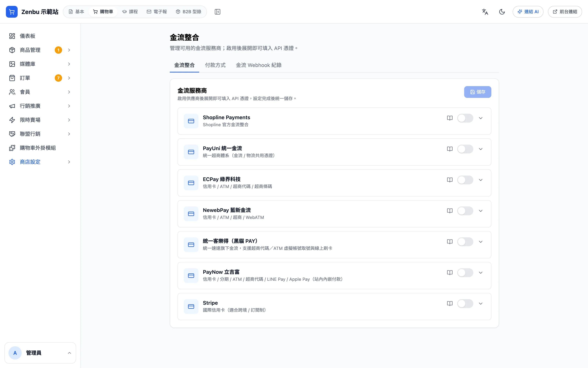The image size is (588, 368).
Task: Switch to dark mode with moon icon
Action: coord(502,12)
